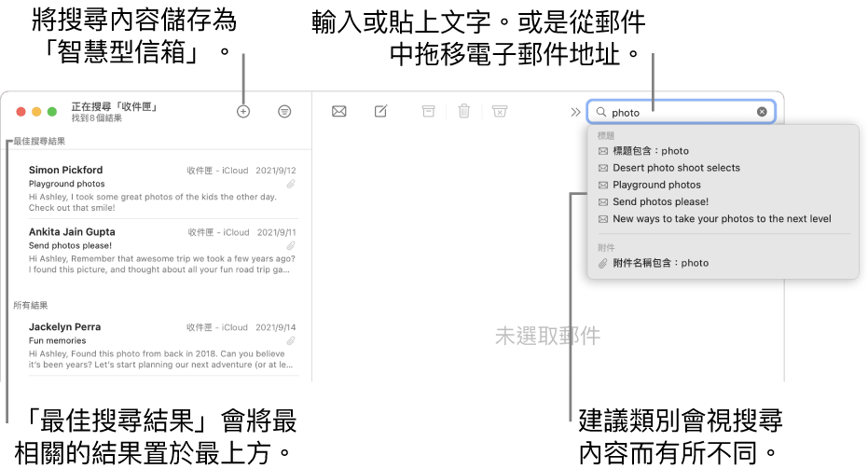Open Ankita Jain Gupta's email
Screen dimensions: 868x469
[162, 250]
